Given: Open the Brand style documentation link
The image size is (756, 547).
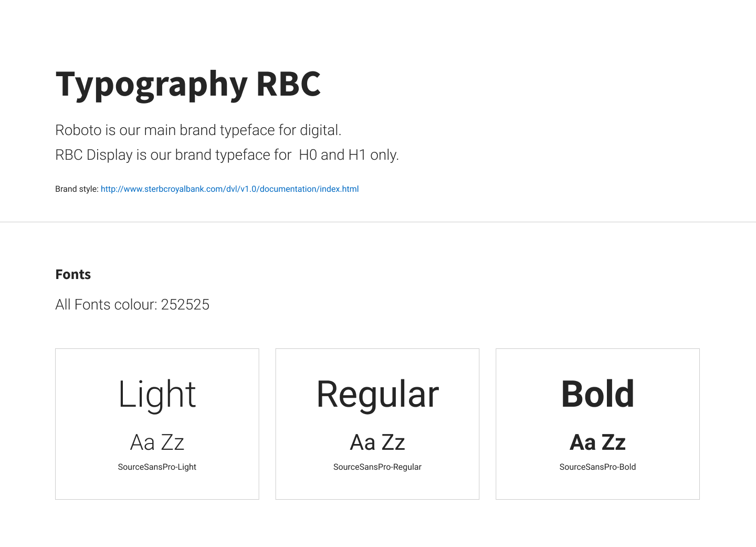Looking at the screenshot, I should coord(229,189).
